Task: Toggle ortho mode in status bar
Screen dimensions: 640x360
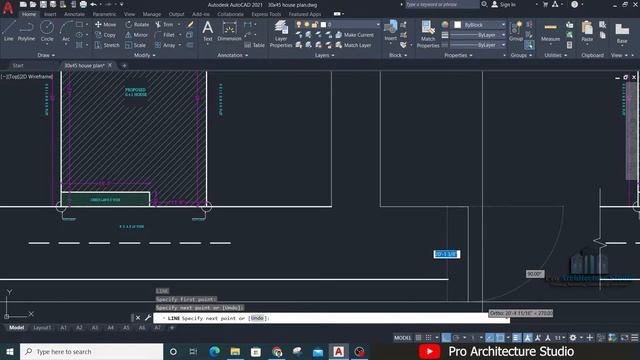Action: 446,338
